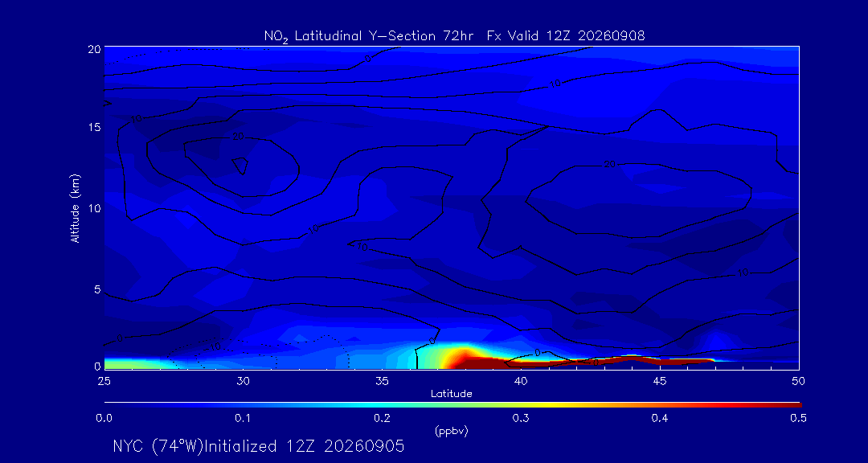Click the (ppbv) units label
Viewport: 868px width, 463px height.
point(452,432)
